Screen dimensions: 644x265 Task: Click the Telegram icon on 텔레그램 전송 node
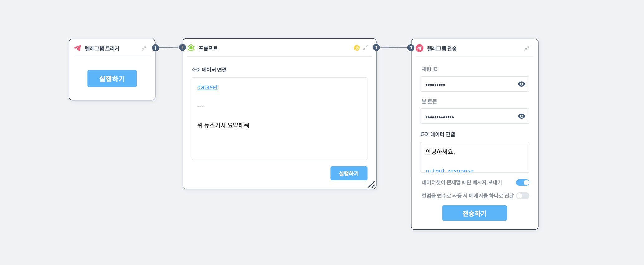(x=419, y=48)
